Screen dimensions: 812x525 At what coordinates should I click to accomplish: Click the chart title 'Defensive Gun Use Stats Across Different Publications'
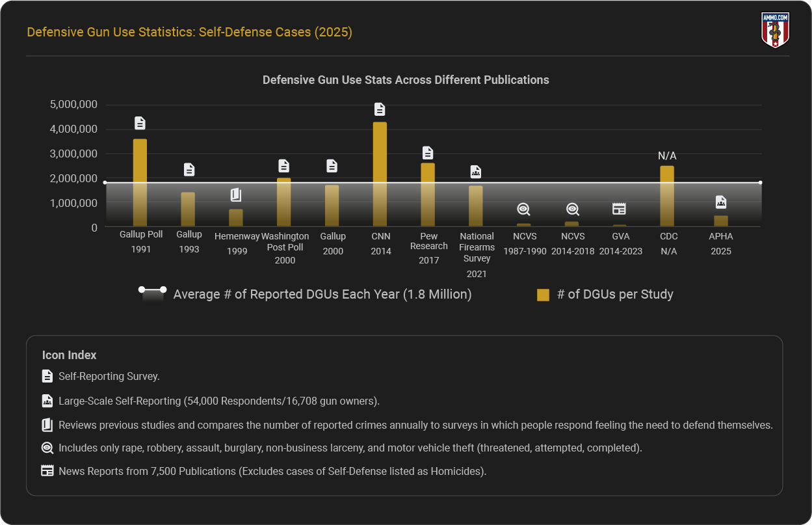tap(406, 80)
